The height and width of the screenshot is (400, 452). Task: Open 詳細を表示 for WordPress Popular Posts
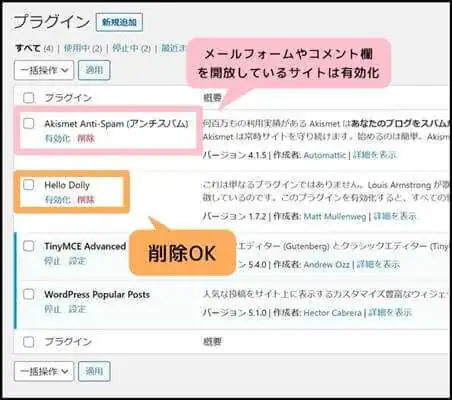[x=390, y=313]
